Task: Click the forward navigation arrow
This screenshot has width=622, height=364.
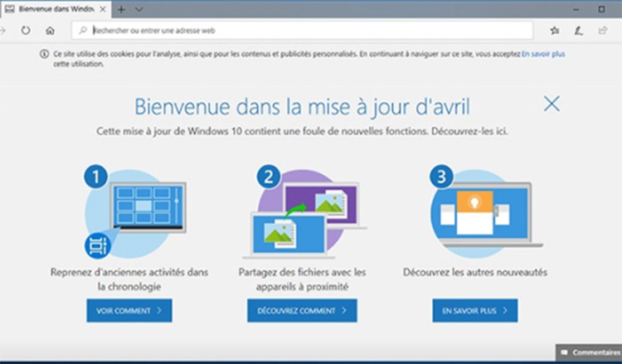Action: click(x=2, y=30)
